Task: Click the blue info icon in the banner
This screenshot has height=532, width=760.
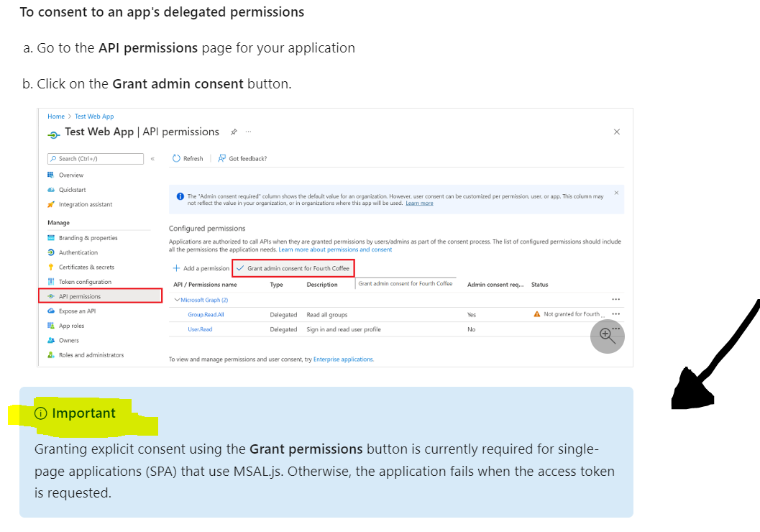Action: point(180,196)
